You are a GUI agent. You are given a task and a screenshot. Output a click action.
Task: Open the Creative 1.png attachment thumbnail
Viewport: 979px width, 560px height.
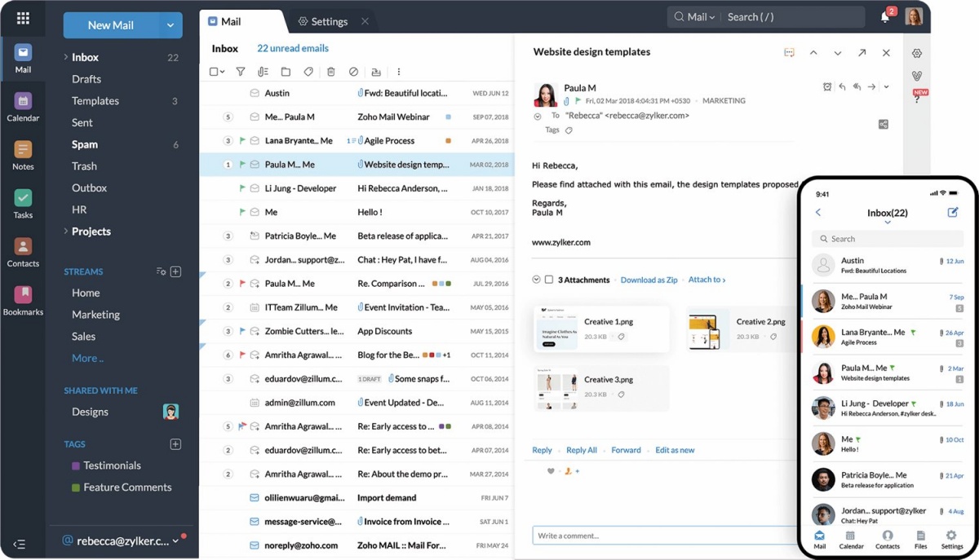pos(557,329)
